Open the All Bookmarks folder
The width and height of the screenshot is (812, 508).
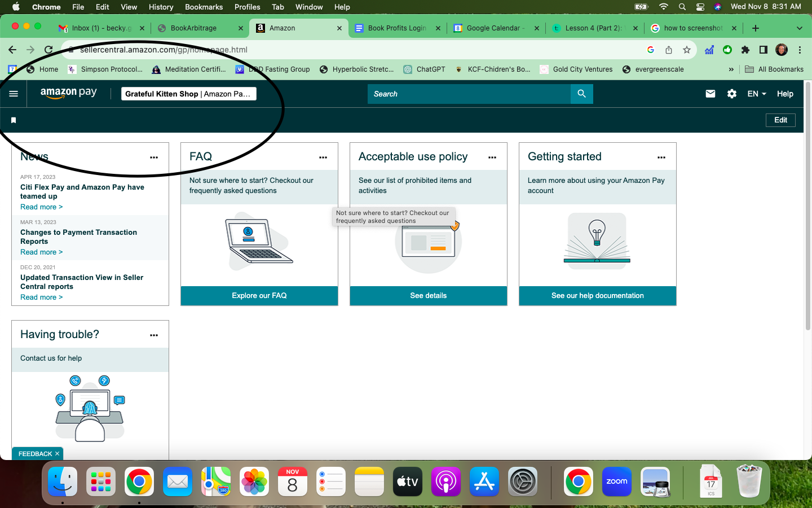(774, 69)
